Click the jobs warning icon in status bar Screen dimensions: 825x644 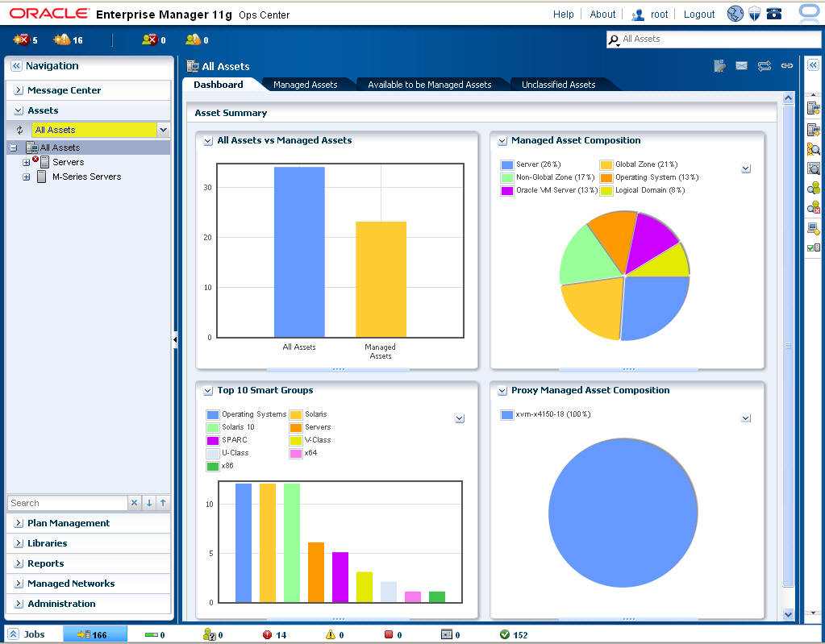(331, 634)
